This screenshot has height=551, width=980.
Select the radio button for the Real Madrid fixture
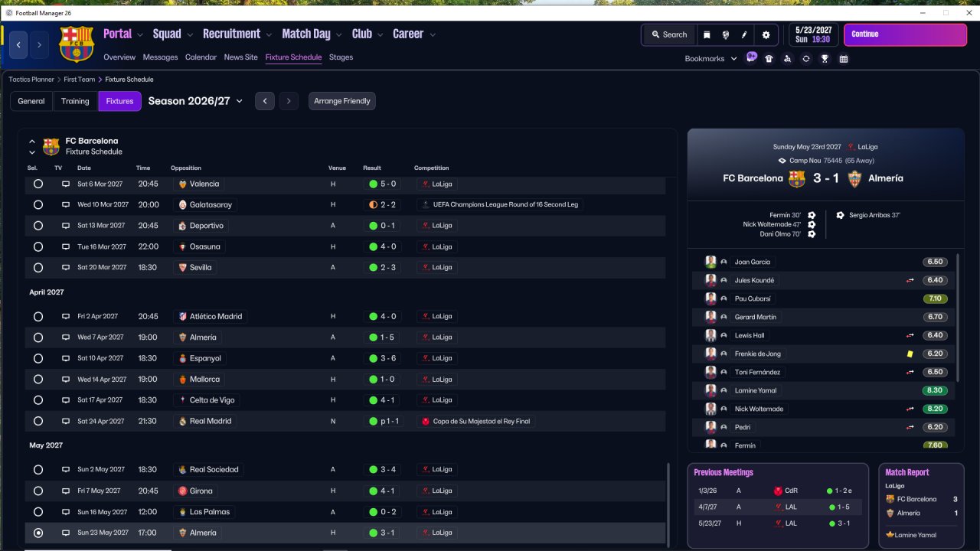tap(38, 421)
